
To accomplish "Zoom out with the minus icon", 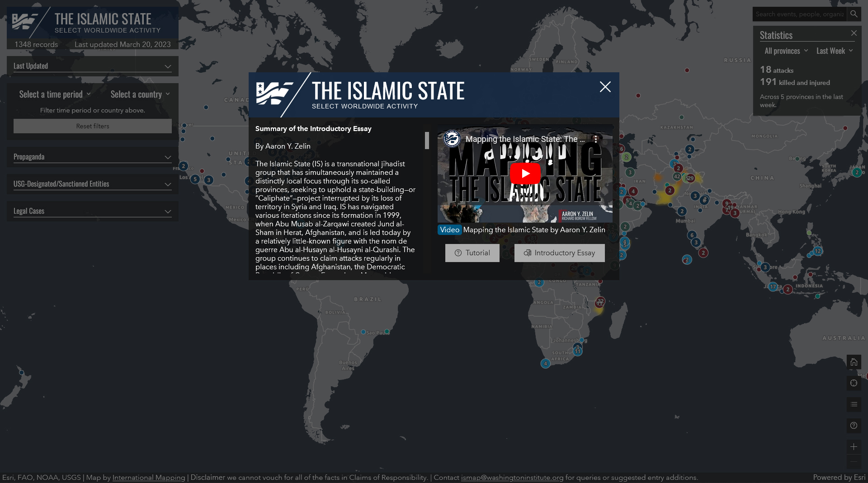I will tap(854, 463).
